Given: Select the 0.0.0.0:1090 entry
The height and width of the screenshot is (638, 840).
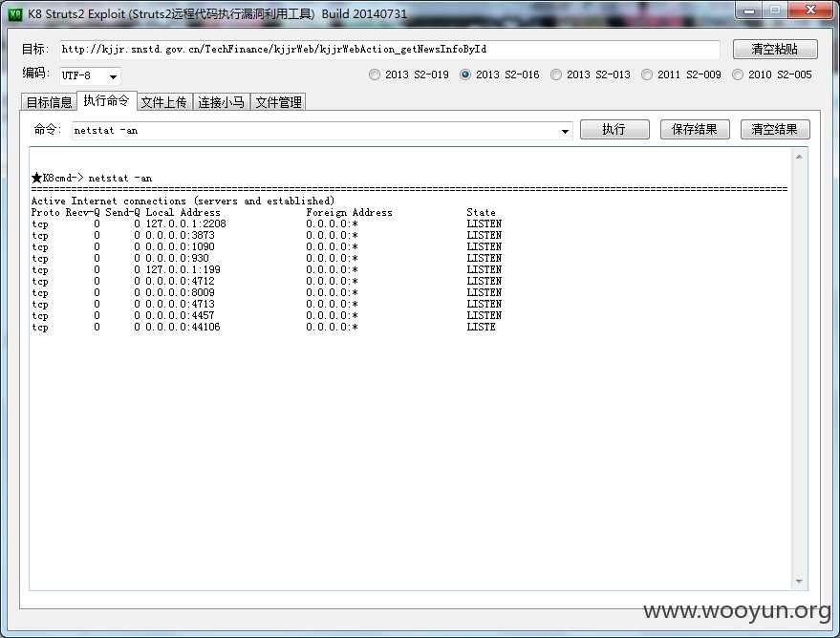Looking at the screenshot, I should click(180, 246).
